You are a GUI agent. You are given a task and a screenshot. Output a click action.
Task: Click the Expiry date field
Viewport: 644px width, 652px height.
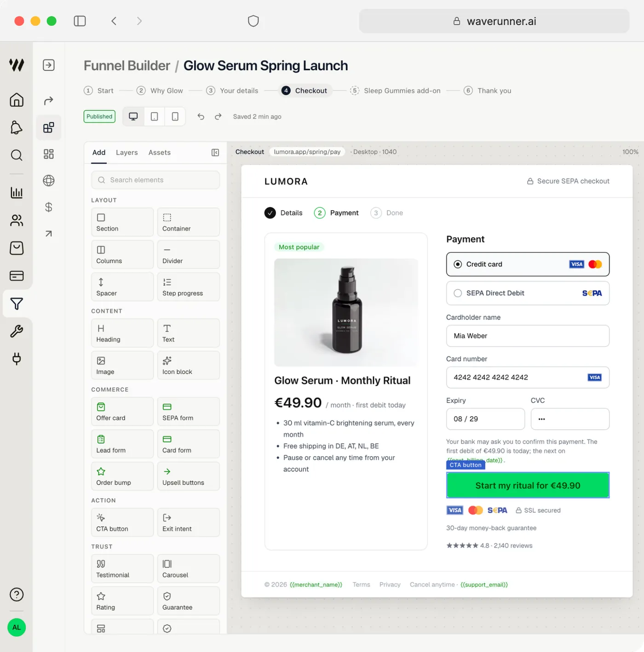click(x=485, y=419)
